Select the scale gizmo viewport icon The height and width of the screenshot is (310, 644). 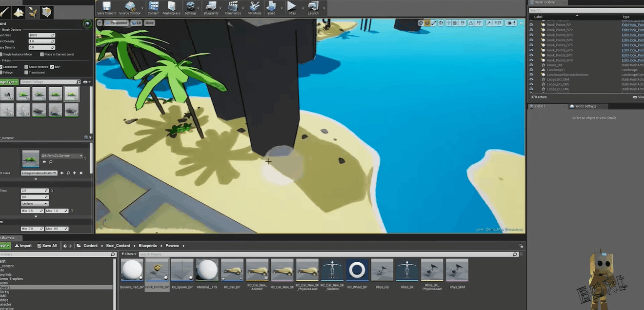434,23
